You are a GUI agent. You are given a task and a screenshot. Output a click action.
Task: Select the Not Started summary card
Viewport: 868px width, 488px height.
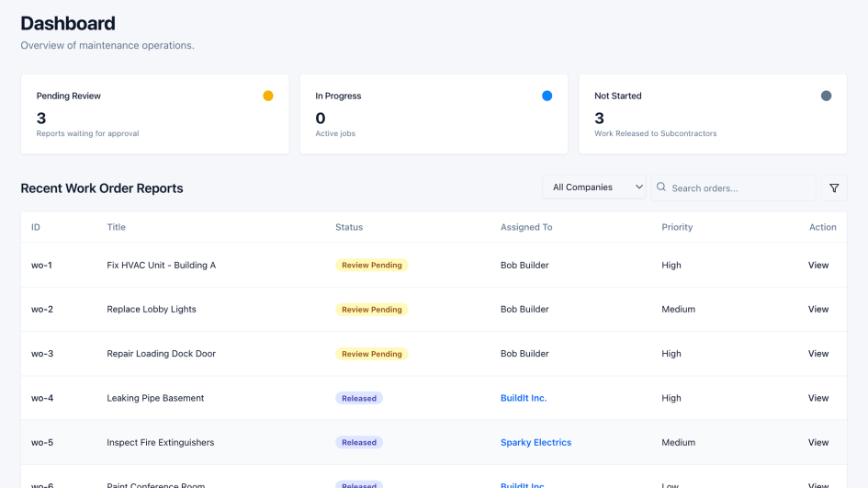click(x=713, y=114)
